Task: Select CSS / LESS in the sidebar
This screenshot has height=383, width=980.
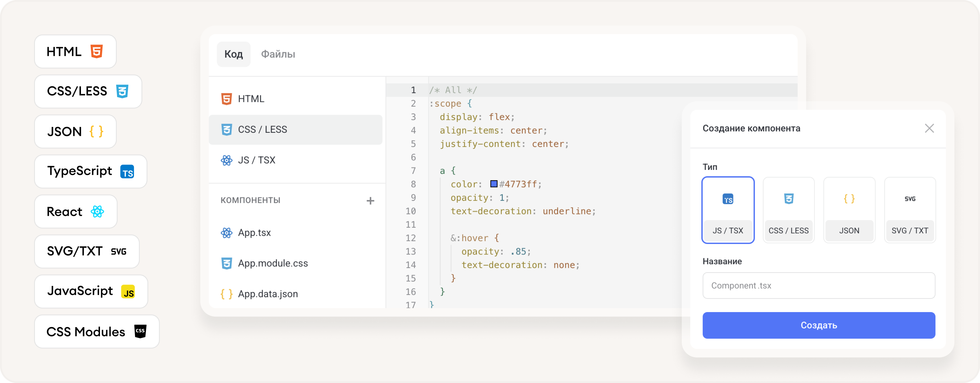Action: coord(296,130)
